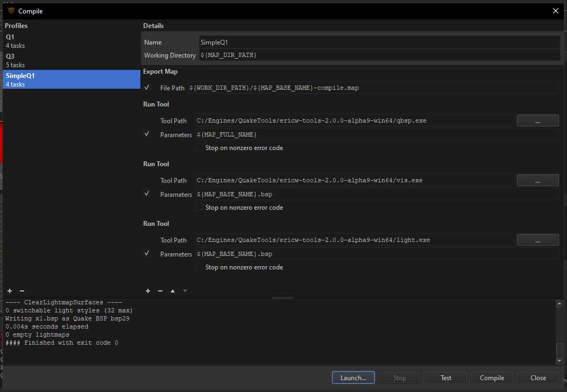Remove the selected task
Screen dimensions: 567x392
[x=160, y=291]
